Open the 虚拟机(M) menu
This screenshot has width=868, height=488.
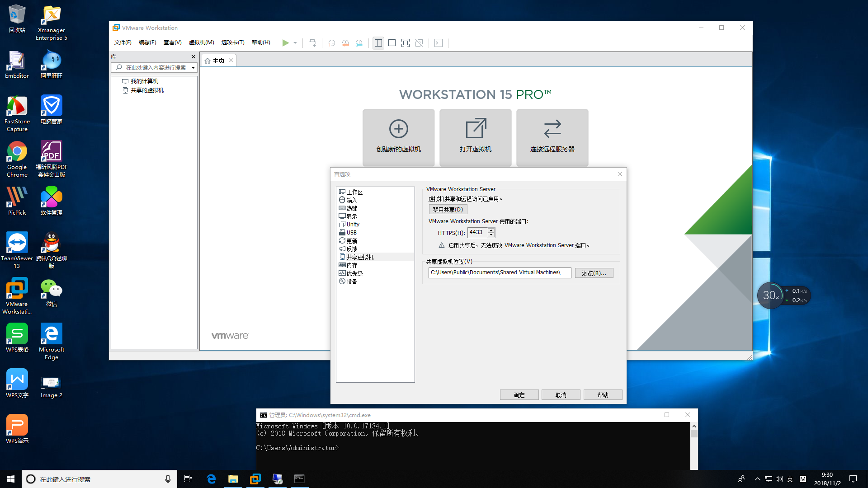pyautogui.click(x=201, y=42)
